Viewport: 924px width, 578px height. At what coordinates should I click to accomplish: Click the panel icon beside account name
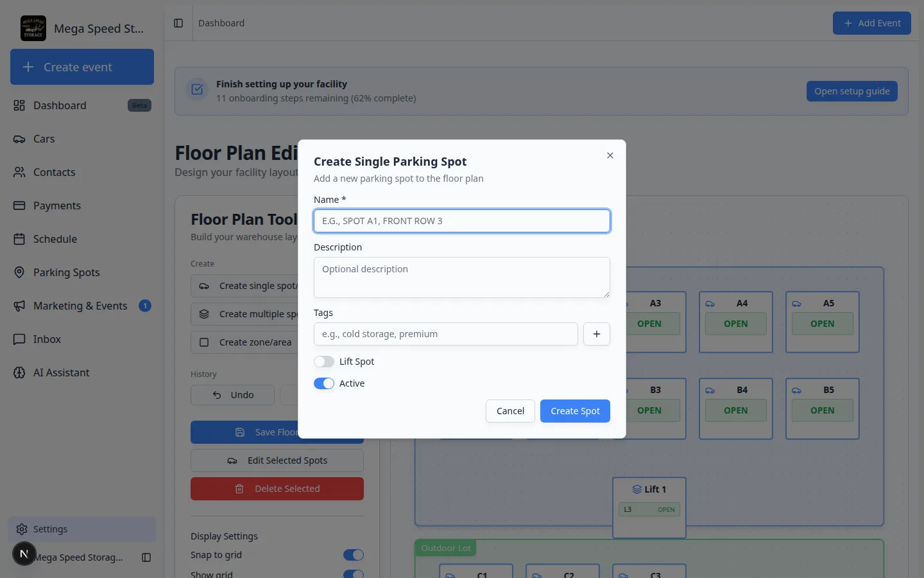146,557
